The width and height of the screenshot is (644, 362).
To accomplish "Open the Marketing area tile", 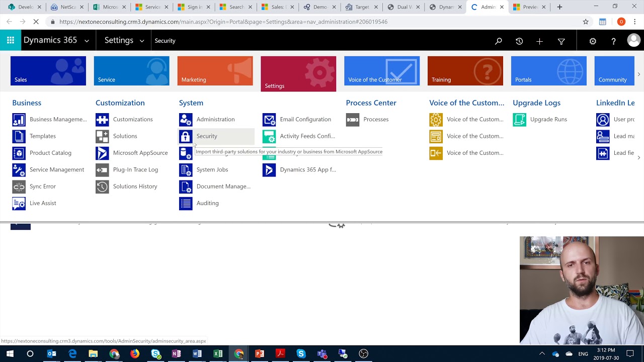I will [x=215, y=71].
